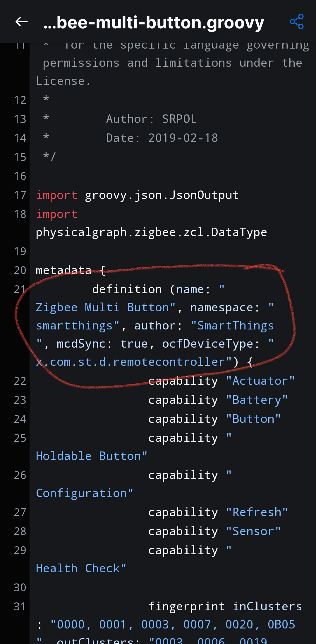Select line number 17
This screenshot has width=316, height=644.
point(20,195)
